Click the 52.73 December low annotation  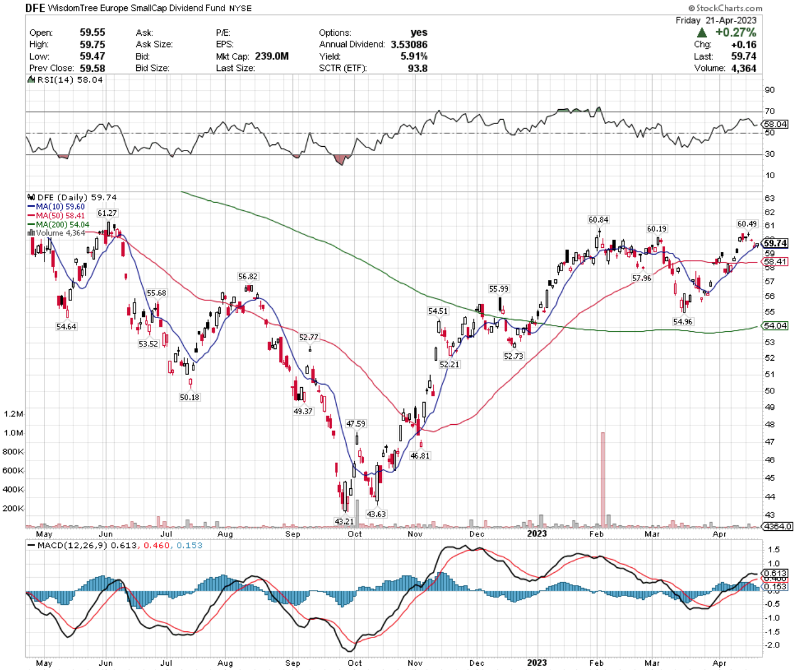(513, 356)
